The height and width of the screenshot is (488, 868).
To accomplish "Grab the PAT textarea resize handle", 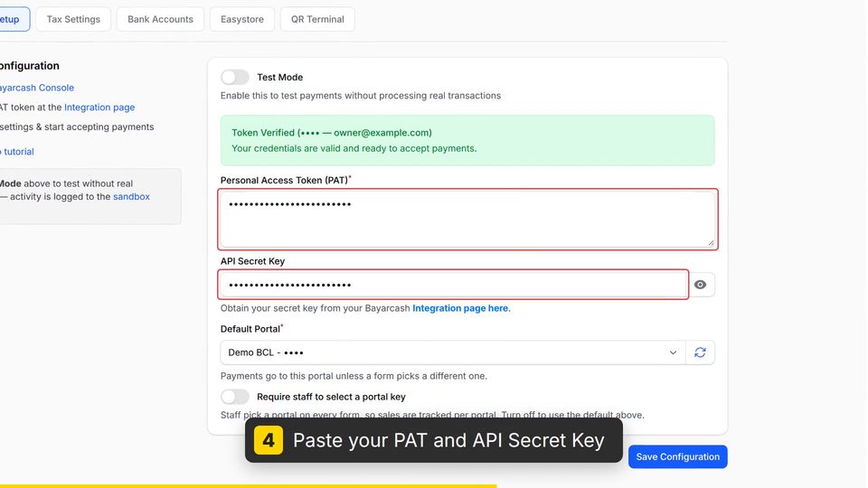I will point(711,242).
